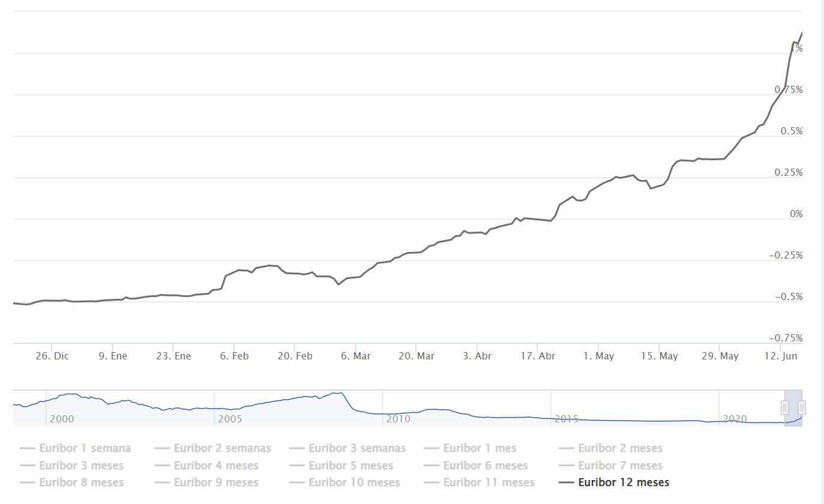
Task: Toggle the Euribor 2 meses legend entry
Action: click(x=620, y=448)
